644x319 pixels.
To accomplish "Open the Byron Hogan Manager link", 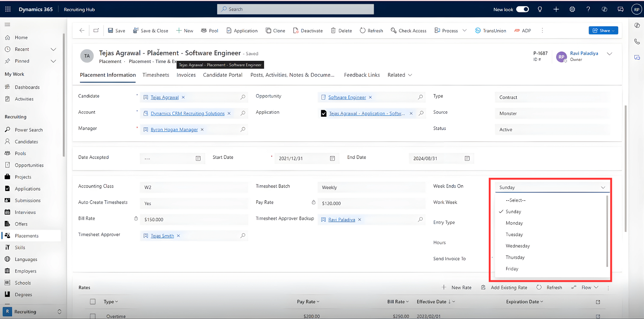I will (174, 130).
